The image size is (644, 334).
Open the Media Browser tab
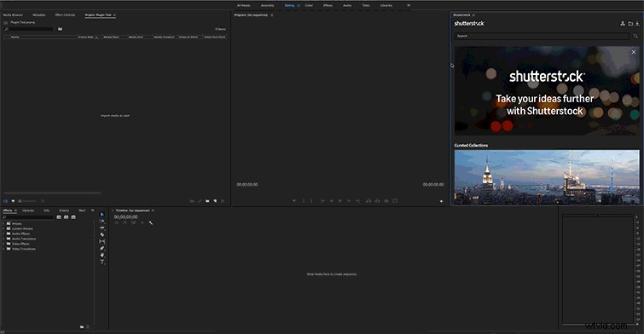pyautogui.click(x=13, y=15)
